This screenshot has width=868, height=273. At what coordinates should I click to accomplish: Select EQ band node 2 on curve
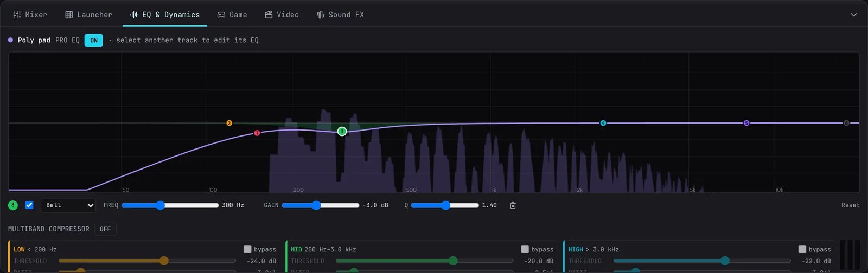(229, 123)
